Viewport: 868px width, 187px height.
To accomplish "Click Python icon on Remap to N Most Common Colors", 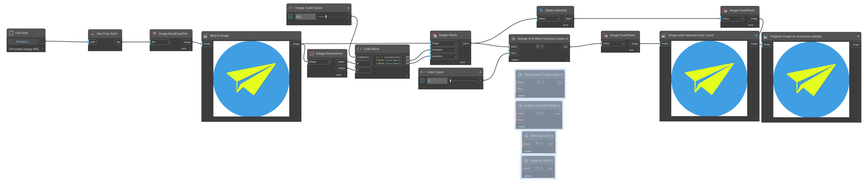I will coord(513,39).
